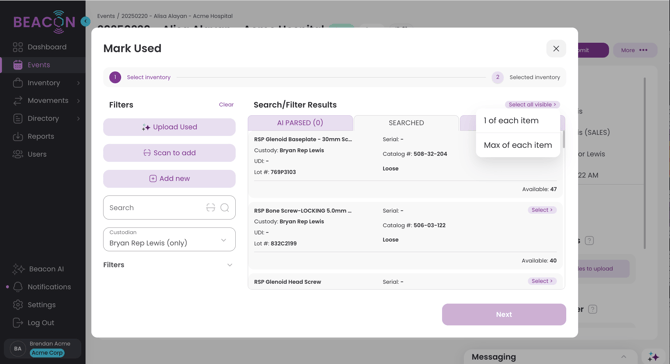Click the Upload Used button
Screen dimensions: 670x364
(x=169, y=127)
